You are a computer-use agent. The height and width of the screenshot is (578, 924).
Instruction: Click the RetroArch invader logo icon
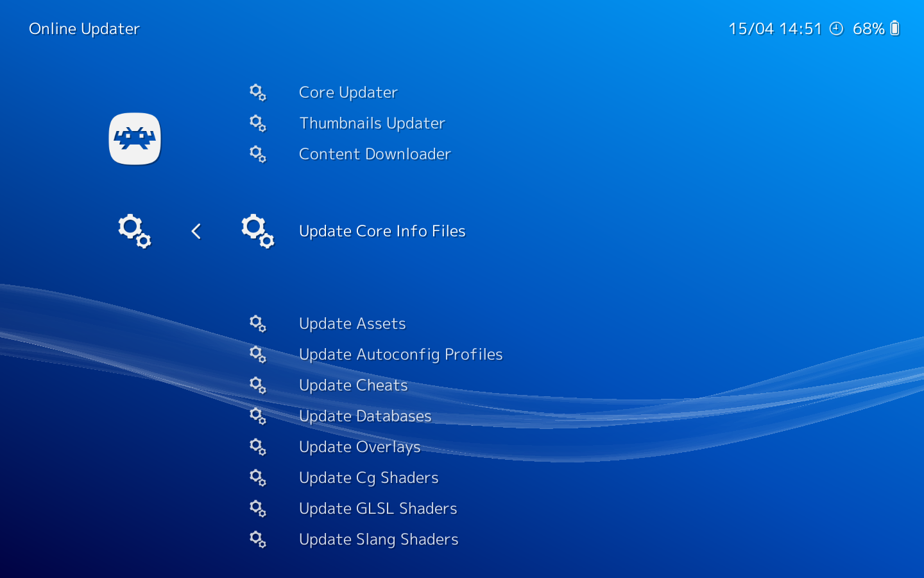[x=135, y=139]
